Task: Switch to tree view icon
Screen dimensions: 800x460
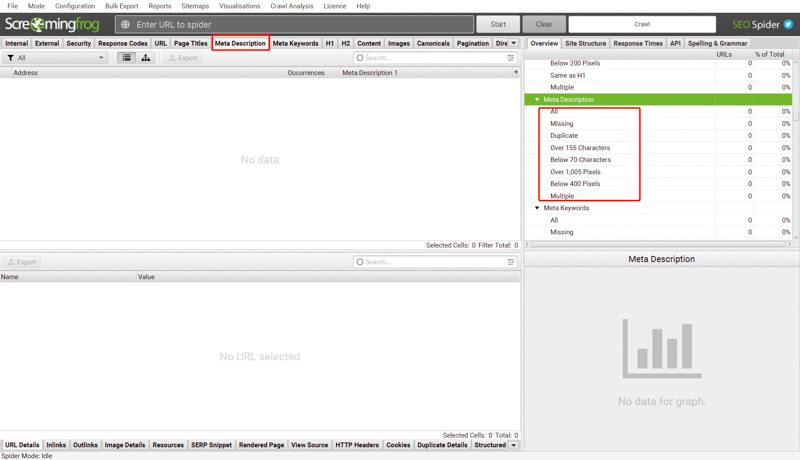Action: coord(146,58)
